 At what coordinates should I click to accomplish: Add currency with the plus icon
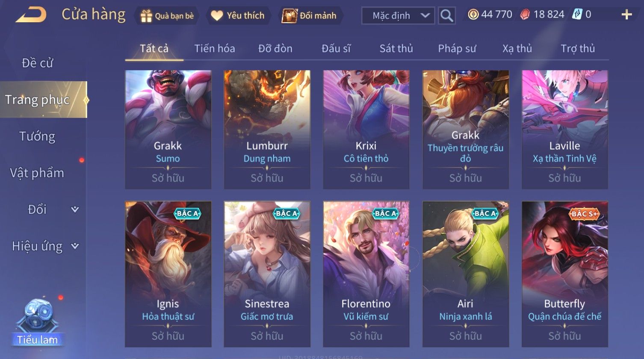point(626,15)
